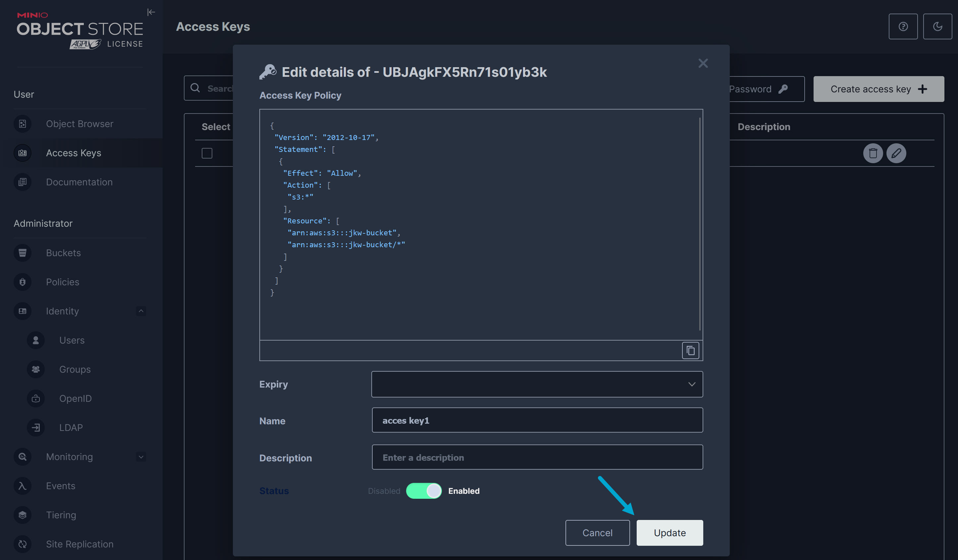
Task: Switch theme with the moon icon
Action: pyautogui.click(x=937, y=26)
